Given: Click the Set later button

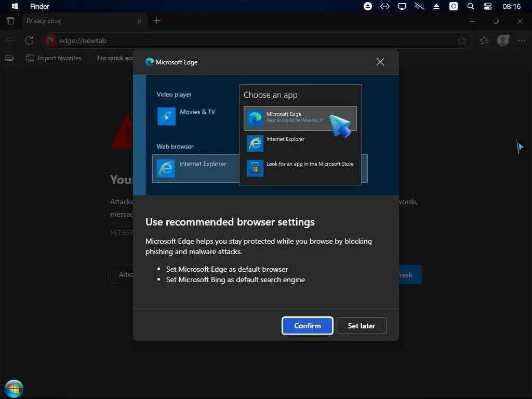Looking at the screenshot, I should 362,326.
